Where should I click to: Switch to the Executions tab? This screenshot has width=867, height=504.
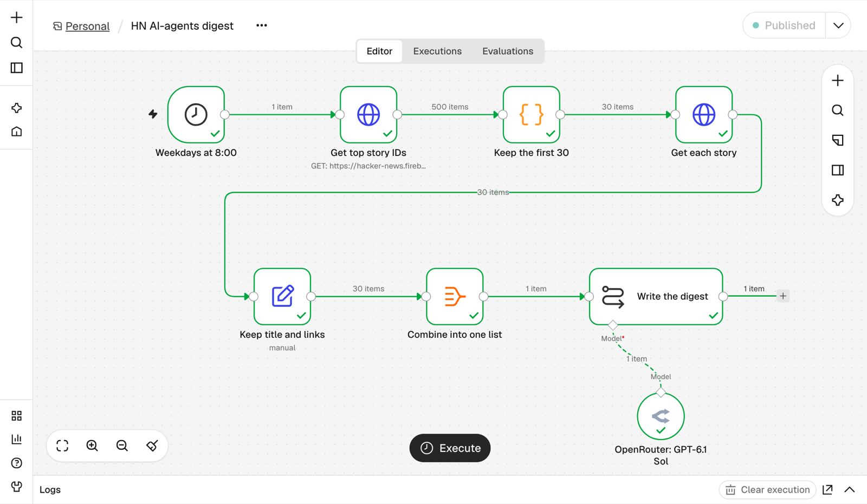[437, 51]
